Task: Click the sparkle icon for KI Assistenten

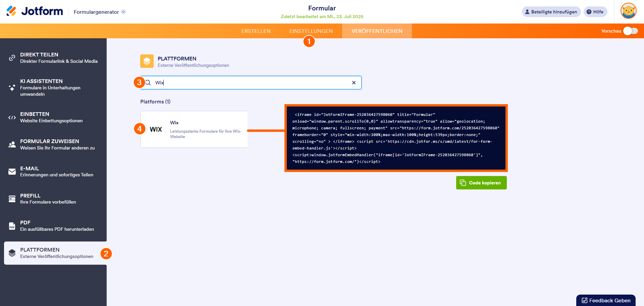Action: [12, 88]
